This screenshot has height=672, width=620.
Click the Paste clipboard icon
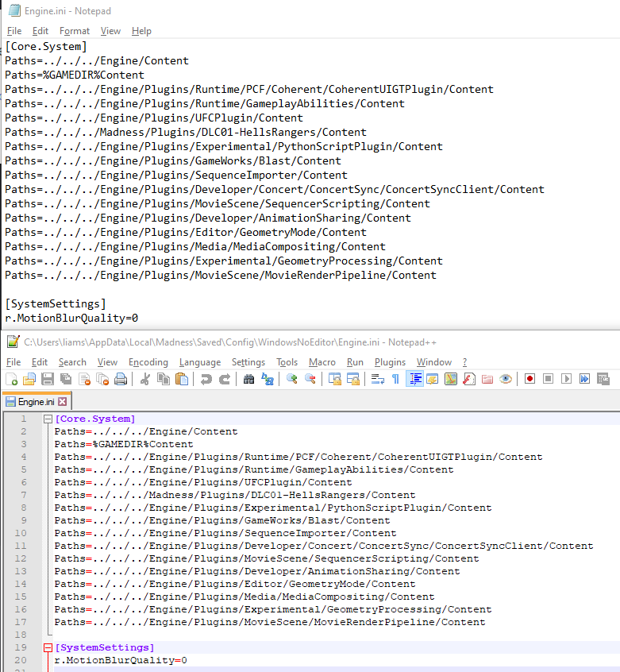pyautogui.click(x=182, y=379)
